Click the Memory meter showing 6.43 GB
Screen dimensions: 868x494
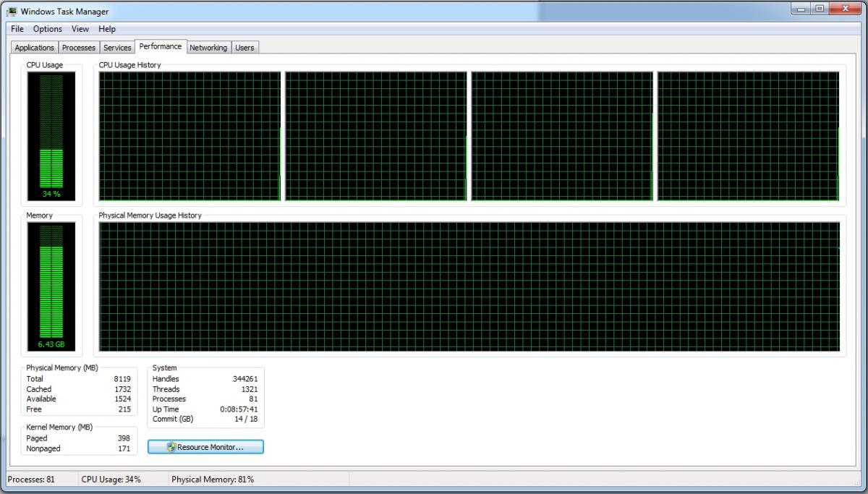click(x=51, y=286)
